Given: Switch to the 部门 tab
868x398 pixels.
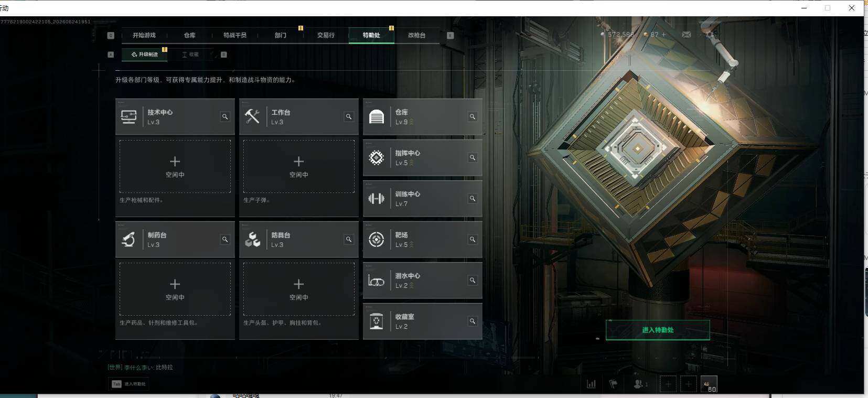Looking at the screenshot, I should coord(281,35).
